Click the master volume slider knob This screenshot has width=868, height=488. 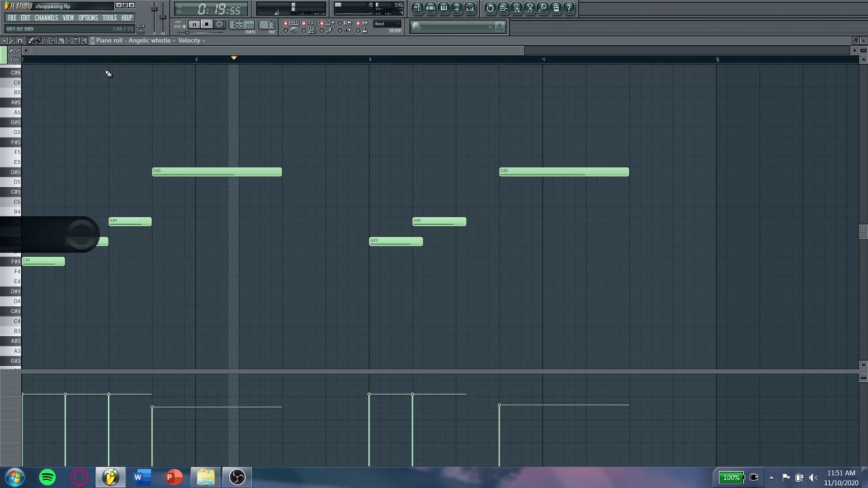click(154, 9)
